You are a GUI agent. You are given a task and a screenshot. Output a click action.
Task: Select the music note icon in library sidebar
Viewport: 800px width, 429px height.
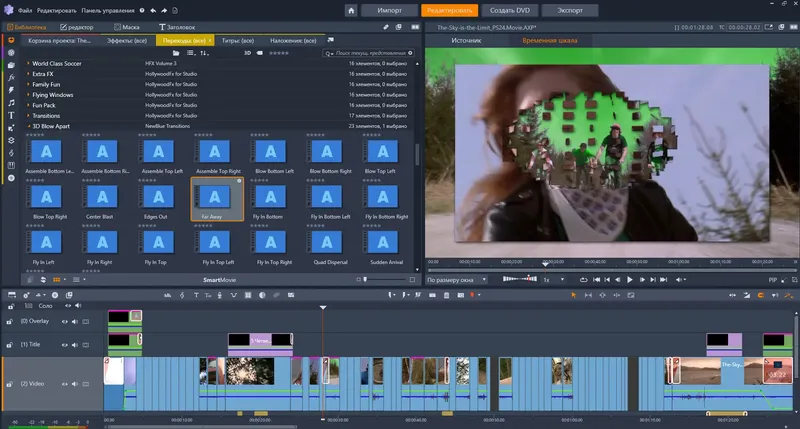coord(11,102)
